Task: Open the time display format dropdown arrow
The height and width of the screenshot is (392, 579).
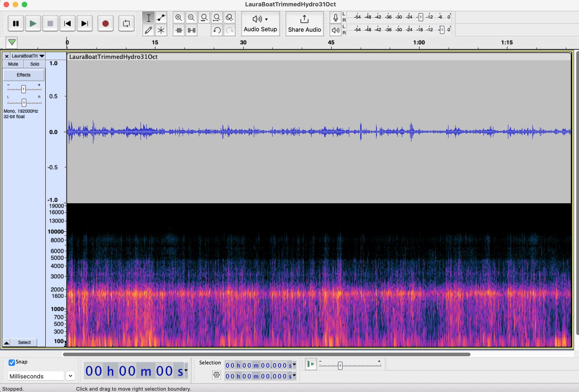Action: pos(186,371)
